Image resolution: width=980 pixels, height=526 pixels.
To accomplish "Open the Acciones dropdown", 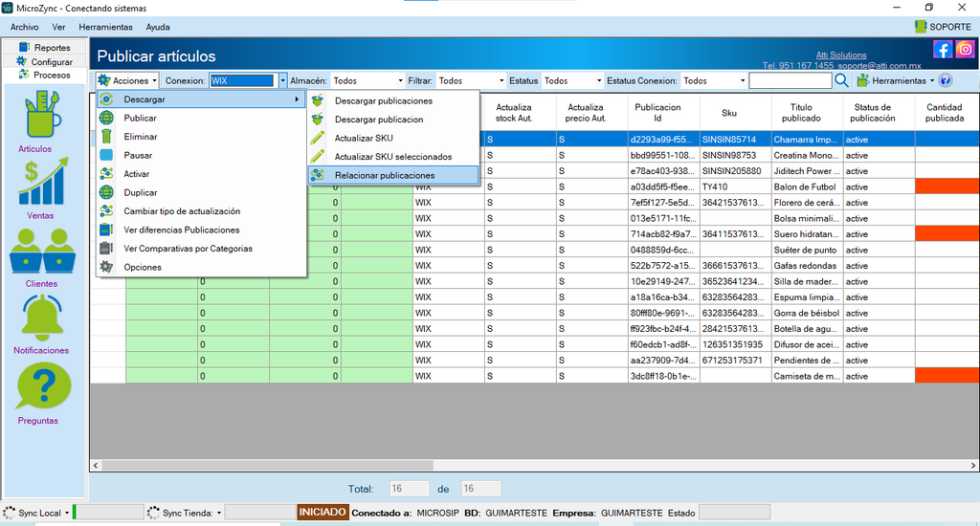I will click(127, 80).
